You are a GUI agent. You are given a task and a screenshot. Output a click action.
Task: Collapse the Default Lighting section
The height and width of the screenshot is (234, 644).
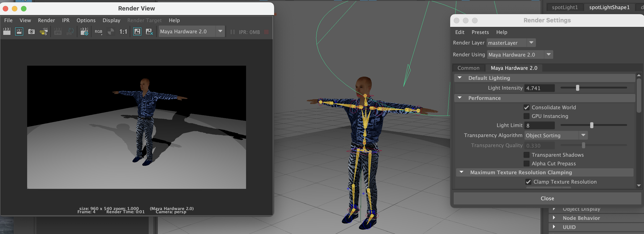(460, 78)
